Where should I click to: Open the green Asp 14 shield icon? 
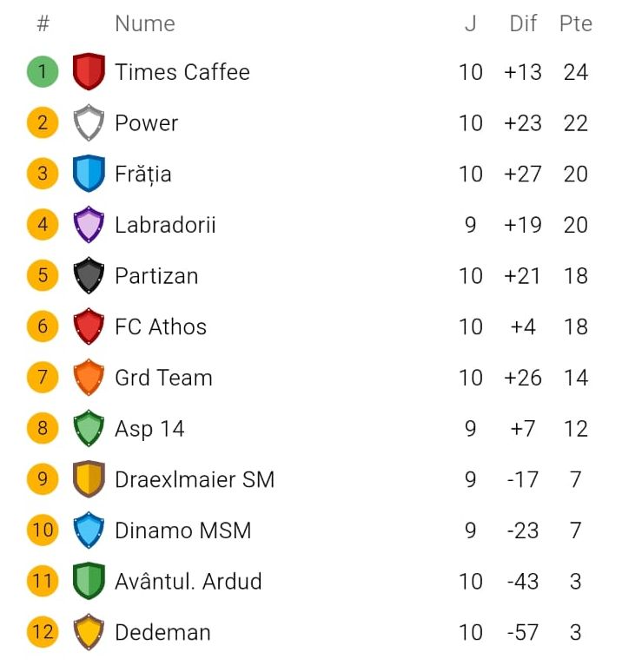point(89,428)
